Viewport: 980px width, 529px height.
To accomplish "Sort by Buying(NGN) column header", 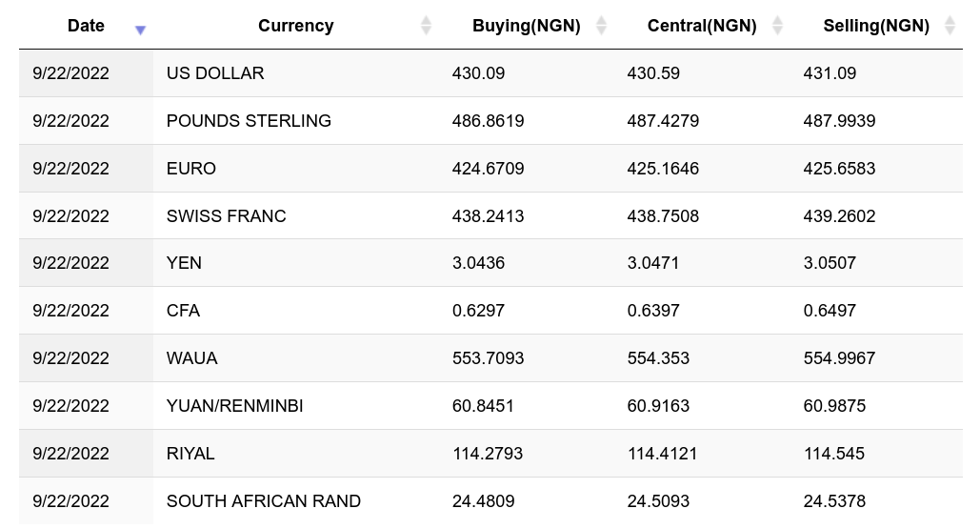I will (x=526, y=26).
